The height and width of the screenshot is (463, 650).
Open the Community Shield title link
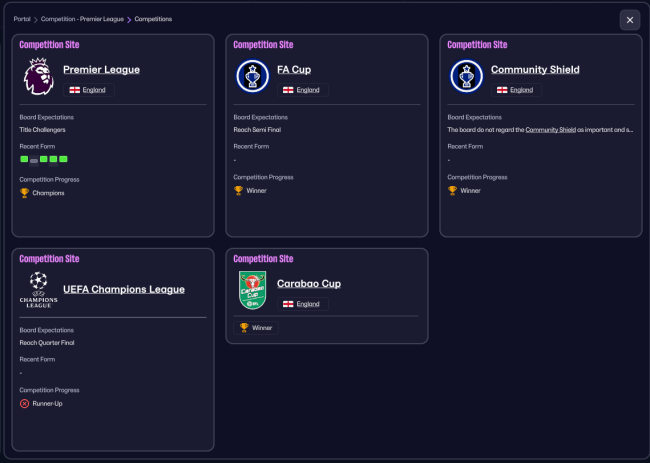point(535,70)
